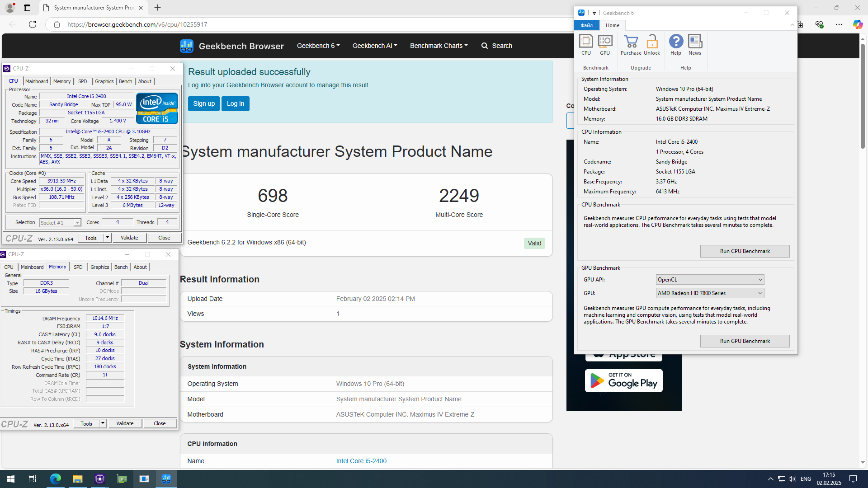Switch to SPD tab in lower CPU-Z window

tap(78, 267)
